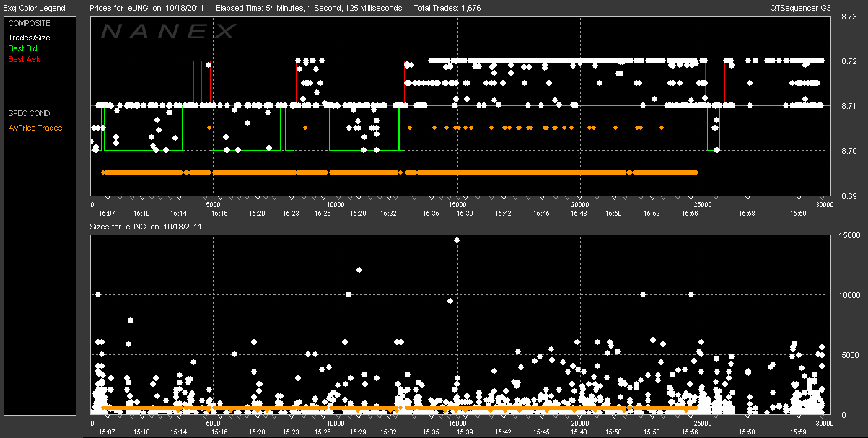Click the 15:56 time label under Prices chart

click(691, 214)
